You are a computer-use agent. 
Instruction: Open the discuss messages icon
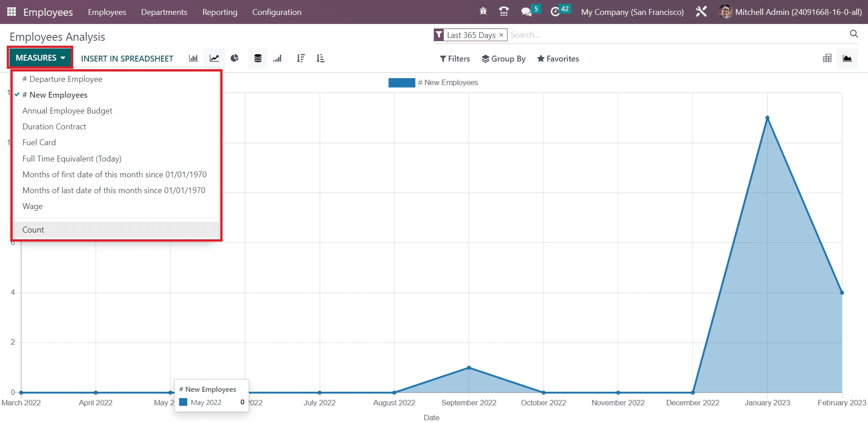pyautogui.click(x=526, y=12)
